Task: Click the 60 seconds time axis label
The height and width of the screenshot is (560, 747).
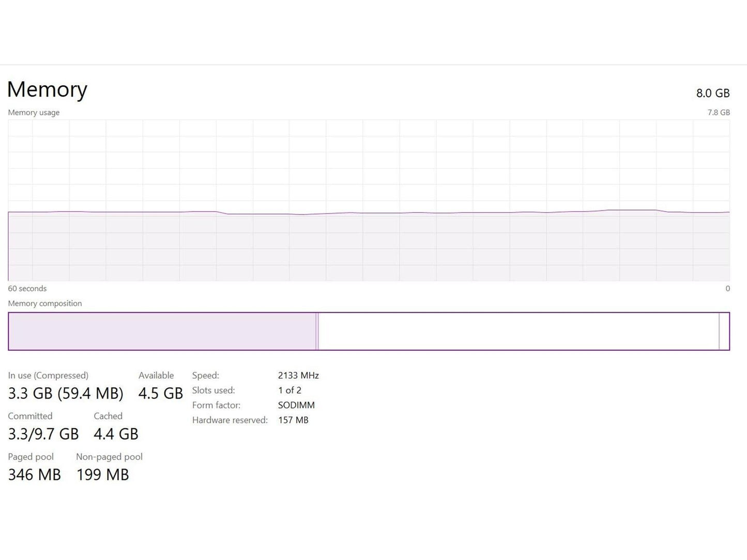Action: point(27,289)
